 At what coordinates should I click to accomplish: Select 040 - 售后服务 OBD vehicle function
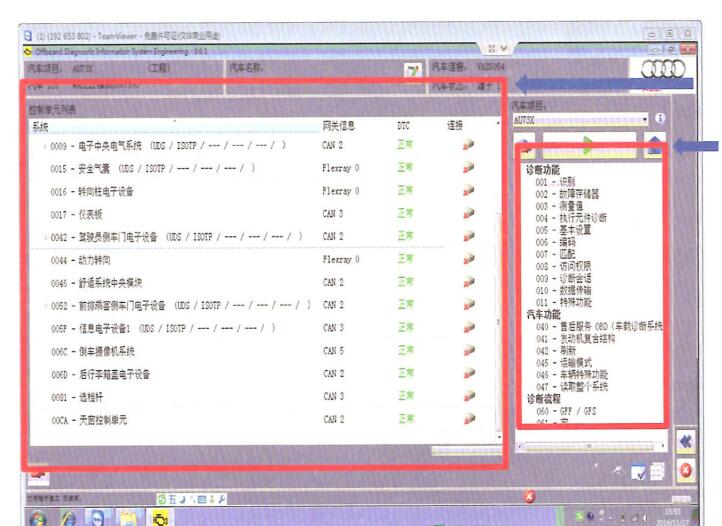point(599,327)
